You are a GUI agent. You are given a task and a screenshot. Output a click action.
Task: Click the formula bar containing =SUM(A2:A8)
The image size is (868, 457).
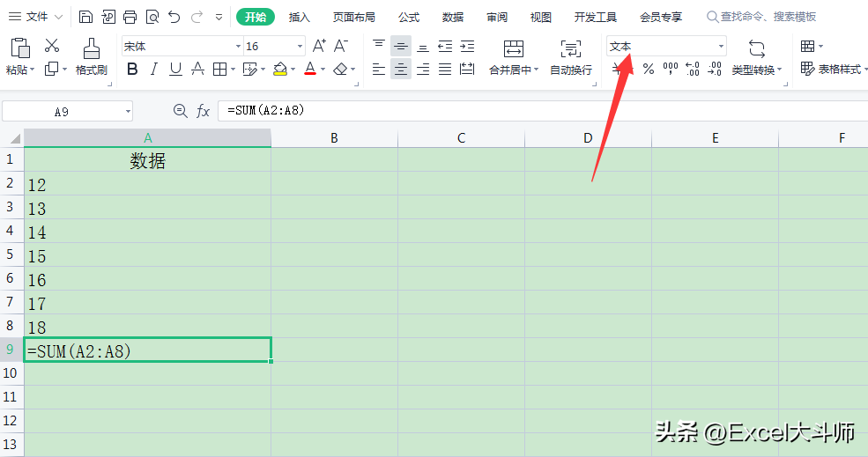(543, 111)
